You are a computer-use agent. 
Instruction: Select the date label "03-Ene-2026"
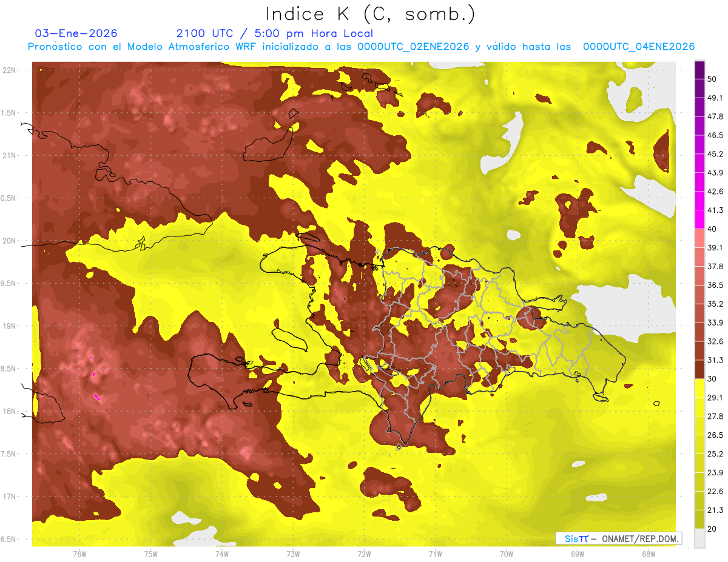pyautogui.click(x=76, y=33)
